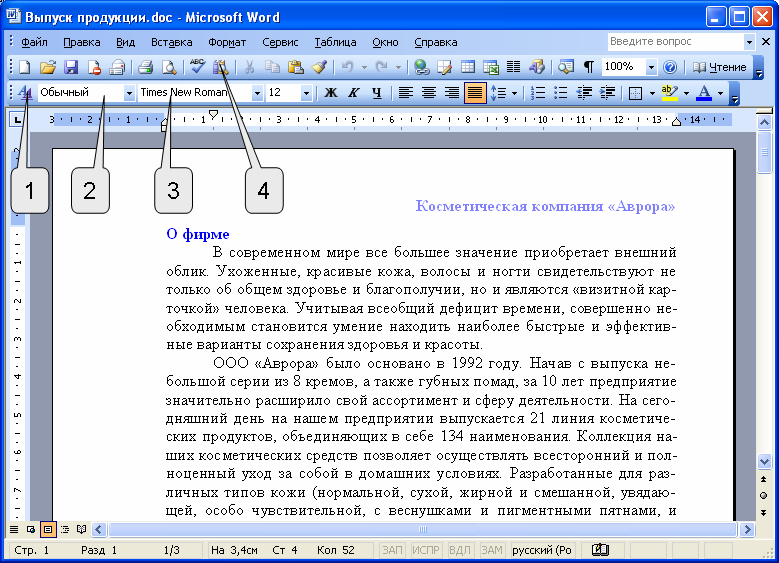Viewport: 779px width, 563px height.
Task: Switch to Чтение reading layout
Action: [720, 67]
